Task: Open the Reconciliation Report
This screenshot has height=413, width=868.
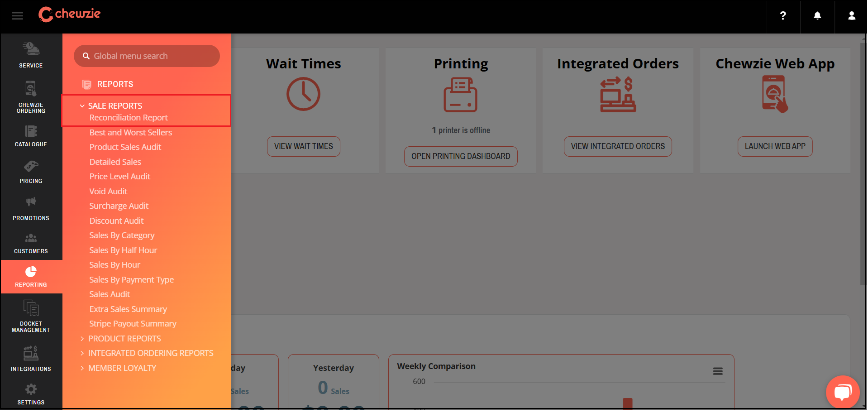Action: pos(129,118)
